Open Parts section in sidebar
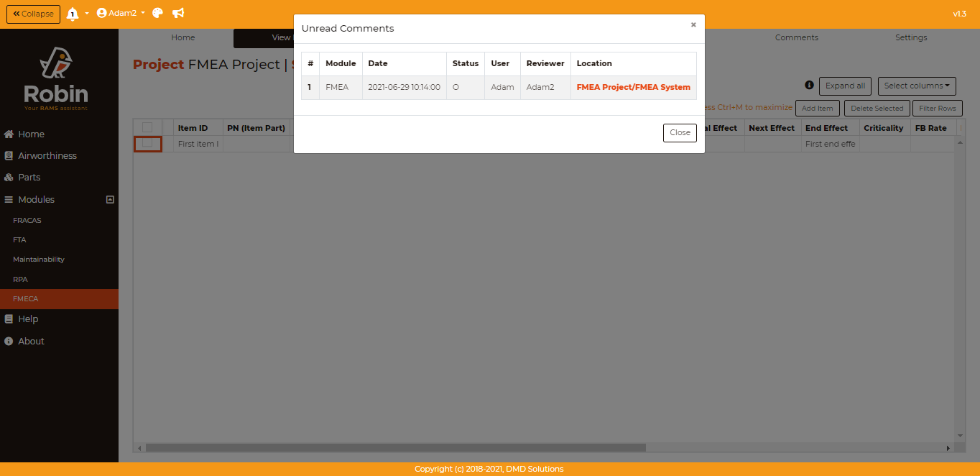This screenshot has height=476, width=980. pyautogui.click(x=29, y=178)
